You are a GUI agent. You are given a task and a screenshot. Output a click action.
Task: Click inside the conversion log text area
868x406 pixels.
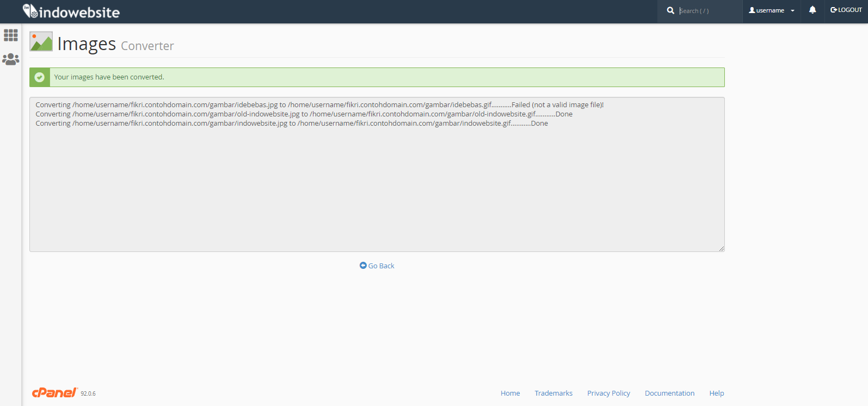click(377, 185)
